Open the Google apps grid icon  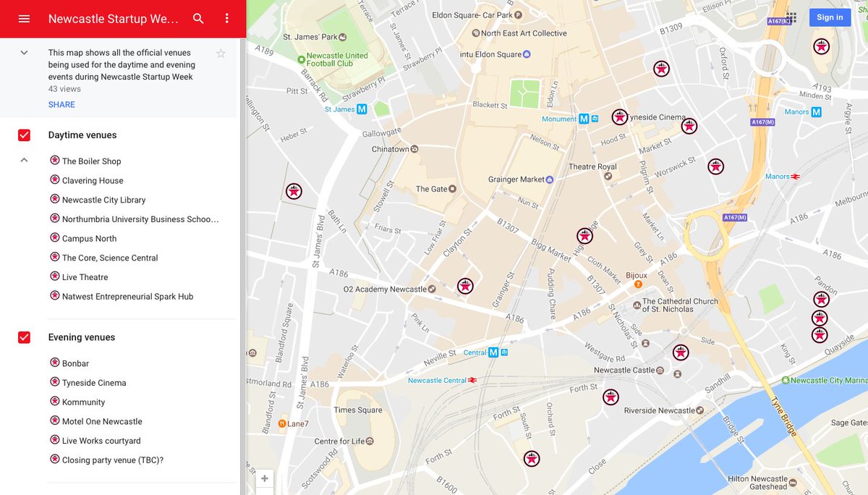tap(791, 17)
